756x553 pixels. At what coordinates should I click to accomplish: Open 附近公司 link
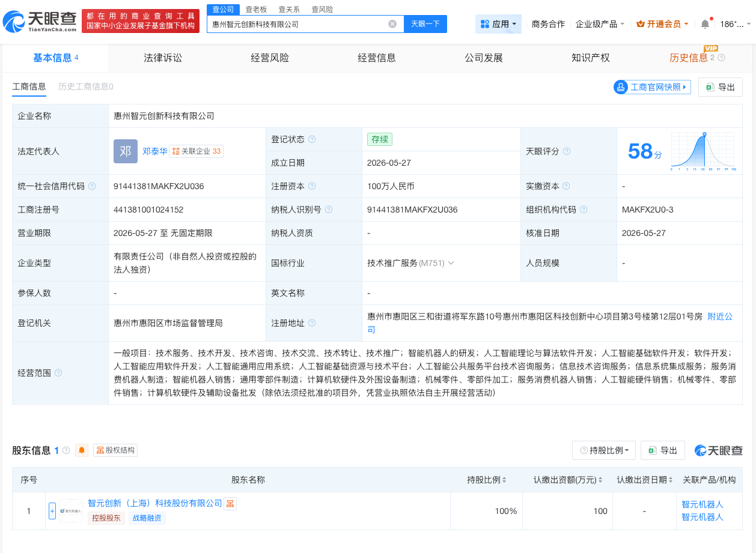tap(720, 316)
